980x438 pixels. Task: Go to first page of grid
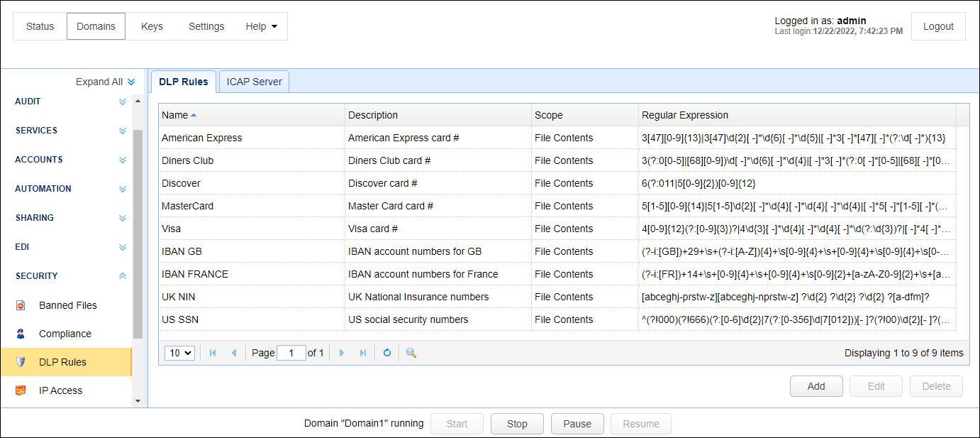pos(213,353)
